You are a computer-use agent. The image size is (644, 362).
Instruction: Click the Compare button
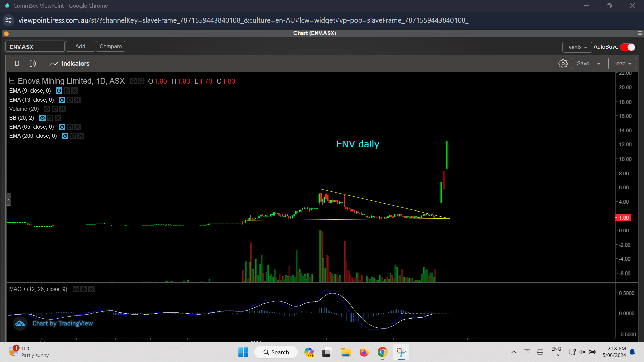point(111,47)
